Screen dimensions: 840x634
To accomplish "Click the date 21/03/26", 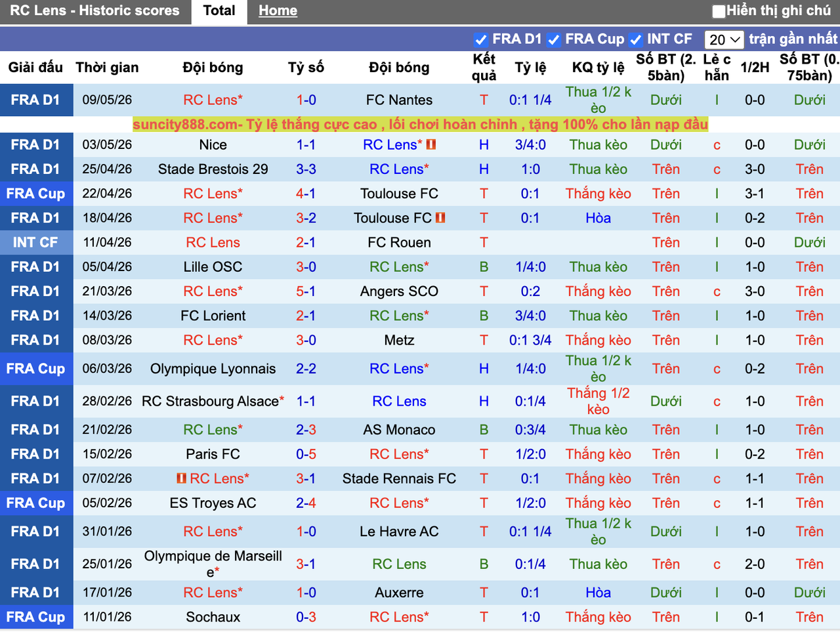I will click(x=107, y=291).
